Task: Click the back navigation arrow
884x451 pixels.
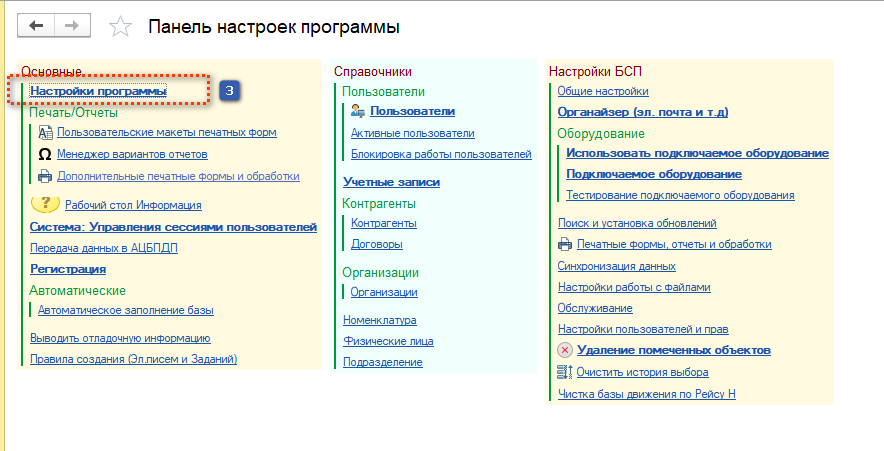Action: [37, 26]
